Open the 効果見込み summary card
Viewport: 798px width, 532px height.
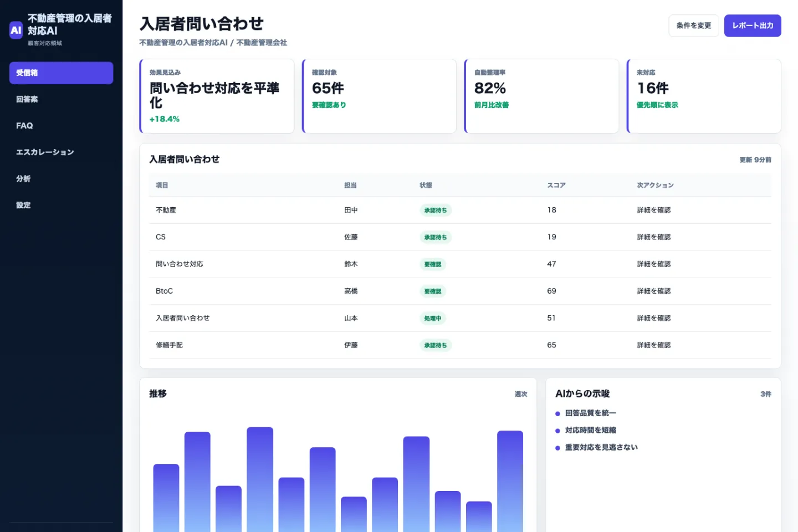click(217, 96)
